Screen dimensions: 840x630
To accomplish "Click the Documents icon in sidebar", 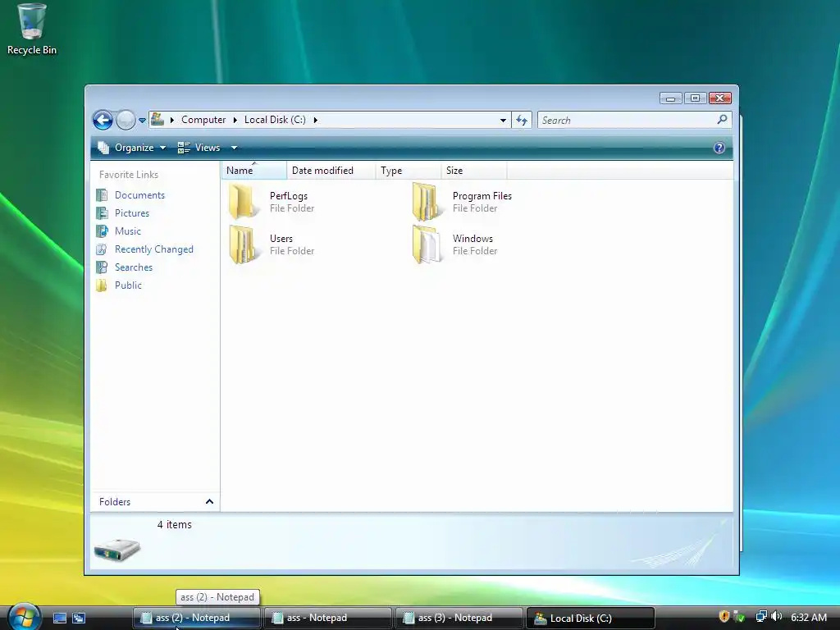I will pyautogui.click(x=102, y=195).
